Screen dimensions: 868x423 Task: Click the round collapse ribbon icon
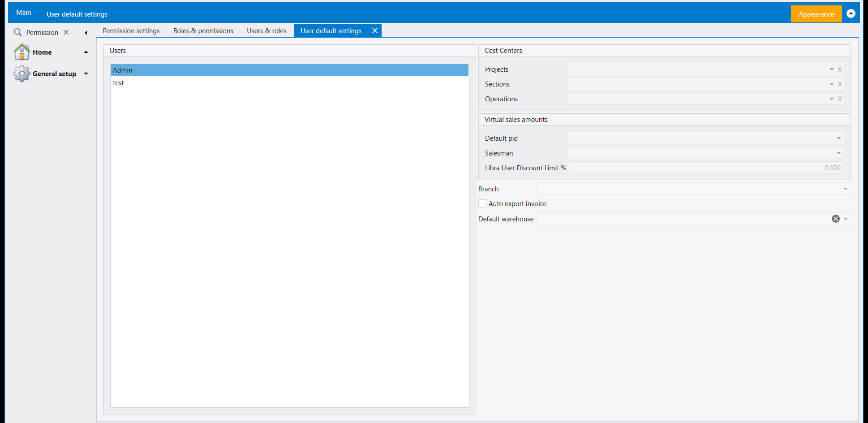coord(851,13)
